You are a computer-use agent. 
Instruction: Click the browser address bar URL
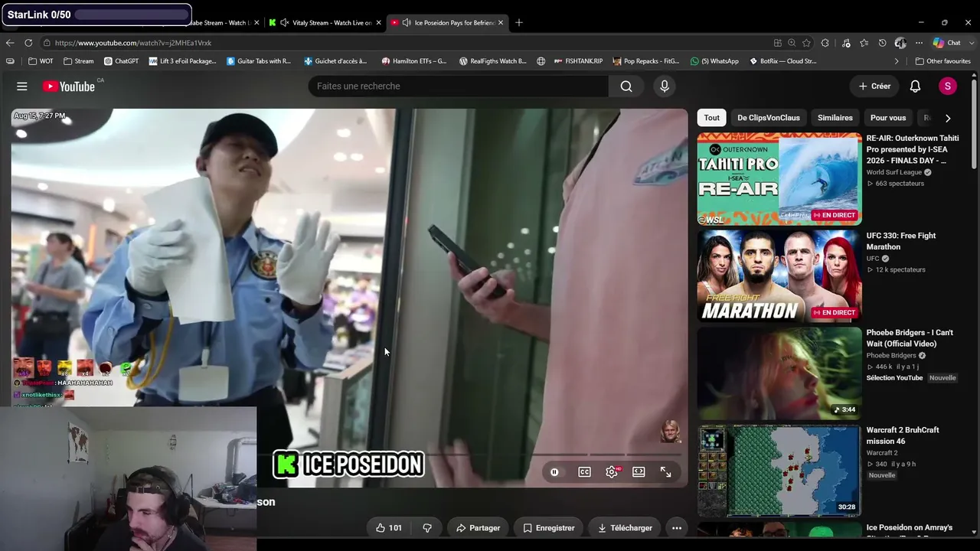pos(133,43)
